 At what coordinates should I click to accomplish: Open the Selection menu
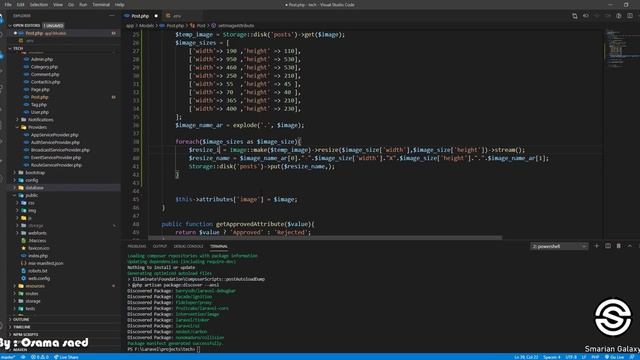coord(39,4)
